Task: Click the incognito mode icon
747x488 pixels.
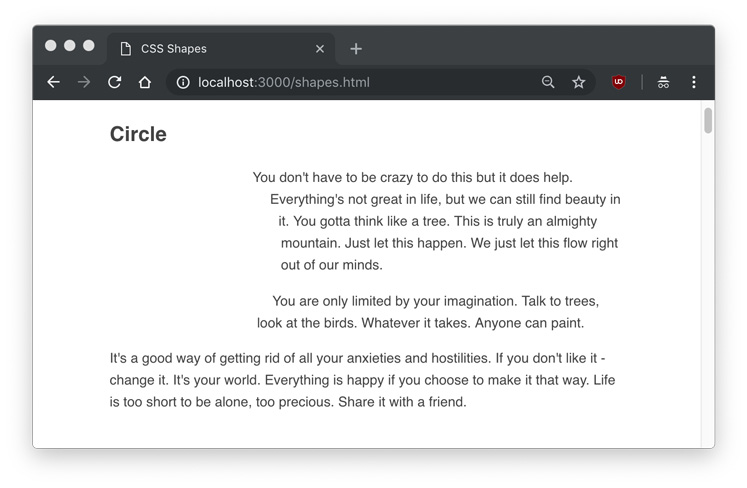Action: coord(663,82)
